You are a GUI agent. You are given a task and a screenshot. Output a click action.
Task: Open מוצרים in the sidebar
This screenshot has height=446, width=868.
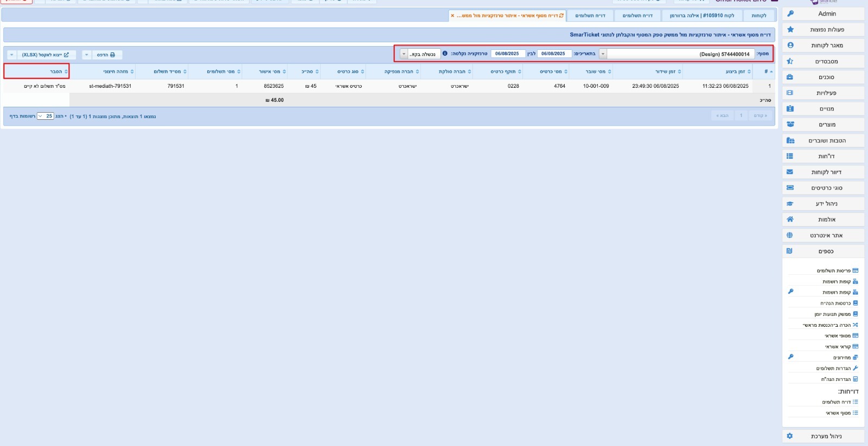pos(823,125)
